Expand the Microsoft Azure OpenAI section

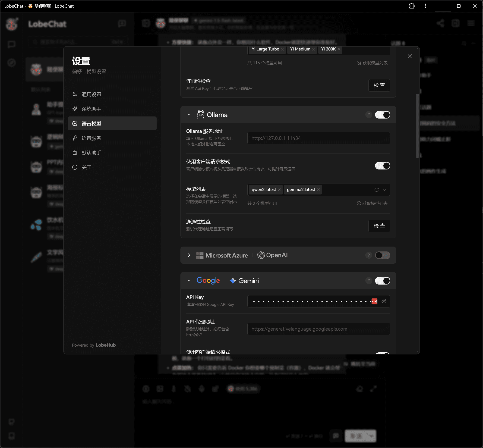click(x=189, y=255)
